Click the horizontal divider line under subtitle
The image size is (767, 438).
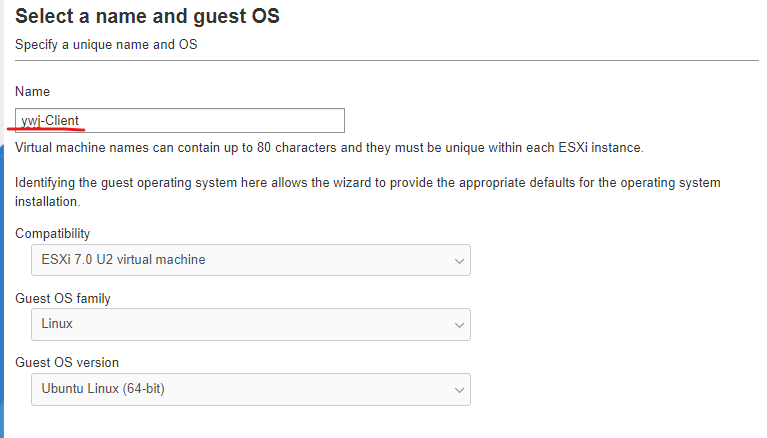click(386, 61)
